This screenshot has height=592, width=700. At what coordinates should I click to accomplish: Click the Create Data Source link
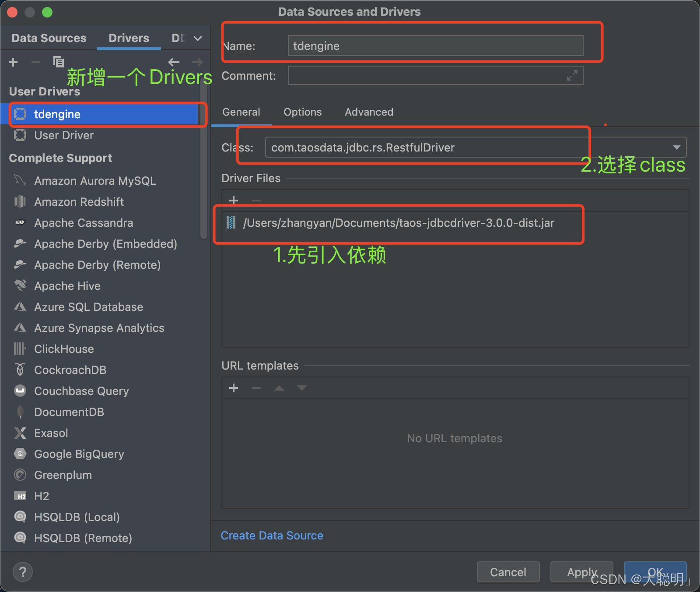[x=272, y=535]
